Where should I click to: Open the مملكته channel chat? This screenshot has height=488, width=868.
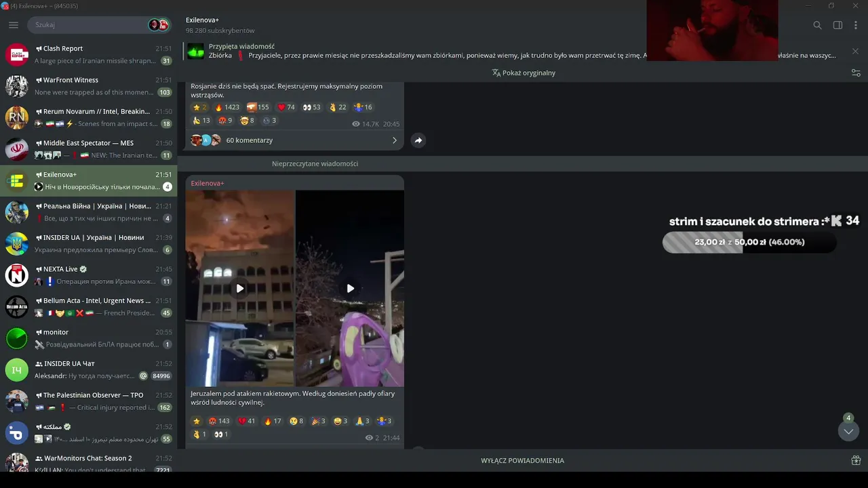[x=89, y=432]
